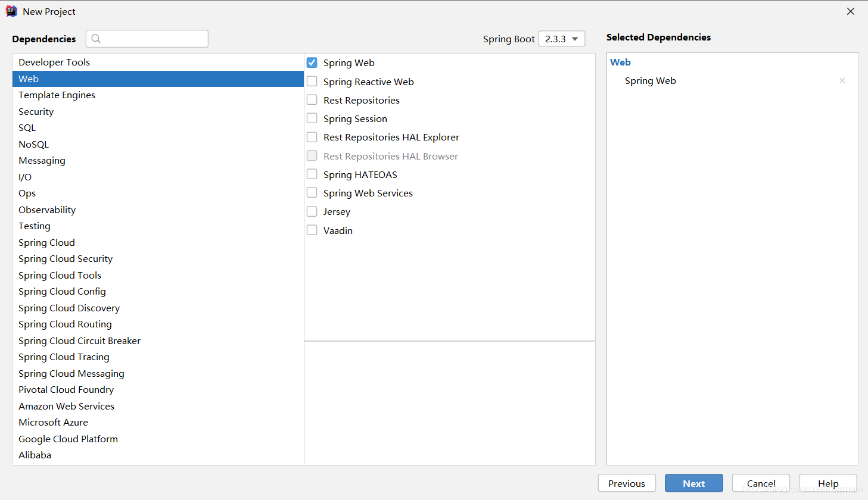
Task: Select the Spring Cloud category
Action: click(x=158, y=242)
